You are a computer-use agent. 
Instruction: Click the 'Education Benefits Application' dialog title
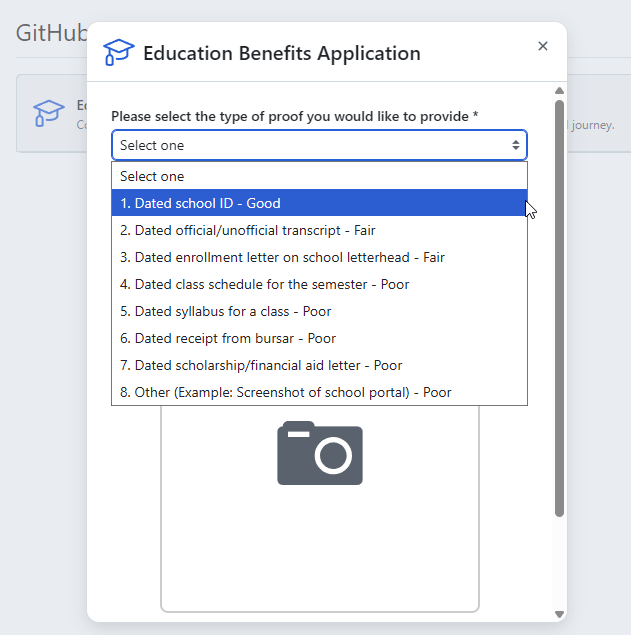coord(282,53)
